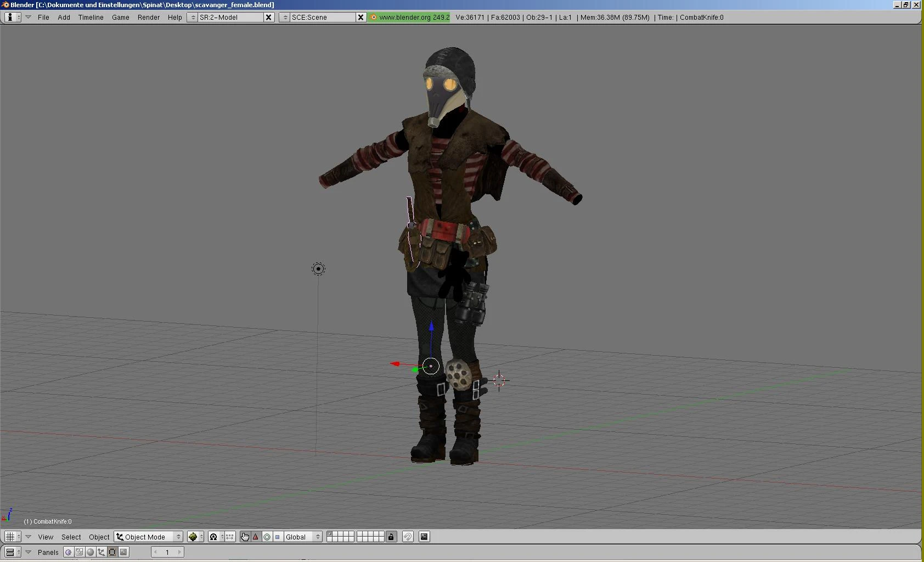Click the 3D cursor crosshair in viewport
The width and height of the screenshot is (924, 562).
pyautogui.click(x=499, y=380)
